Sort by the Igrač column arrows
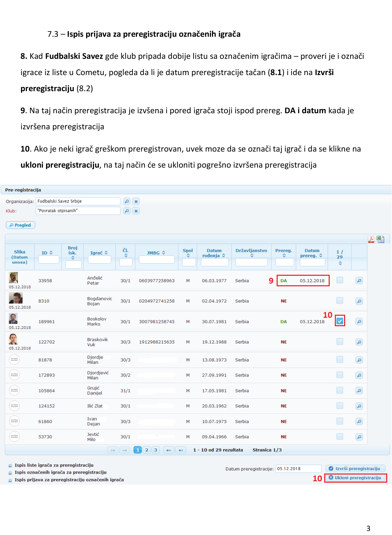 pyautogui.click(x=106, y=253)
